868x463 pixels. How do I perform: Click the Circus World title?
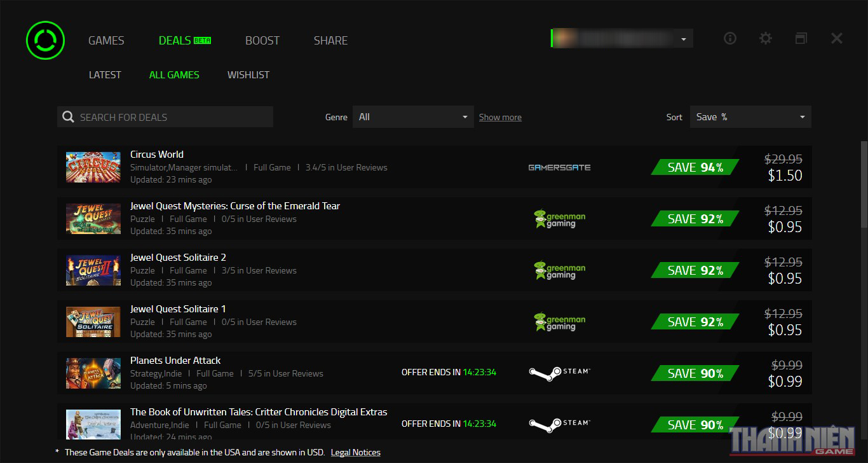(157, 154)
